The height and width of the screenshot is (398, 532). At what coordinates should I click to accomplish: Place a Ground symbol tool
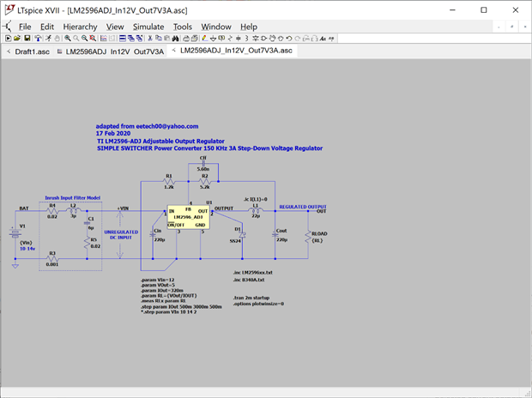coord(213,39)
